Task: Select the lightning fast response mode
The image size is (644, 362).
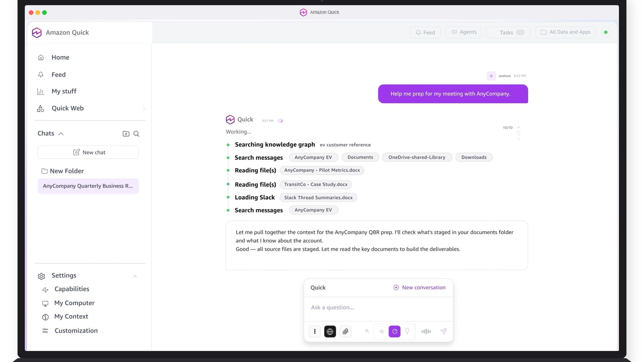Action: [x=381, y=331]
